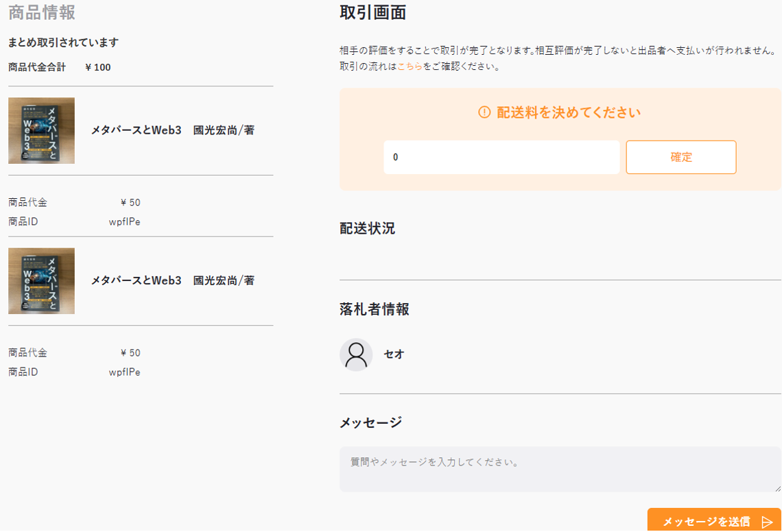Click the first item's 商品ID value wpfIPe
This screenshot has width=782, height=532.
(x=124, y=221)
